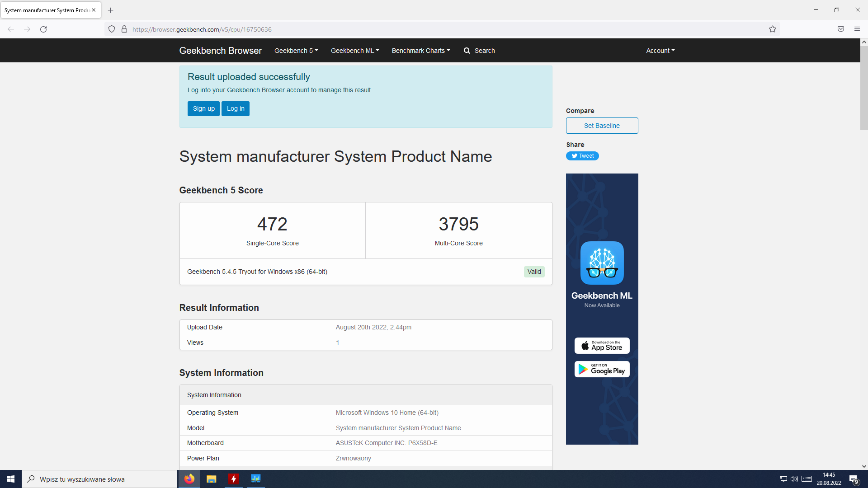
Task: Open the Geekbench Browser home link
Action: pos(221,51)
